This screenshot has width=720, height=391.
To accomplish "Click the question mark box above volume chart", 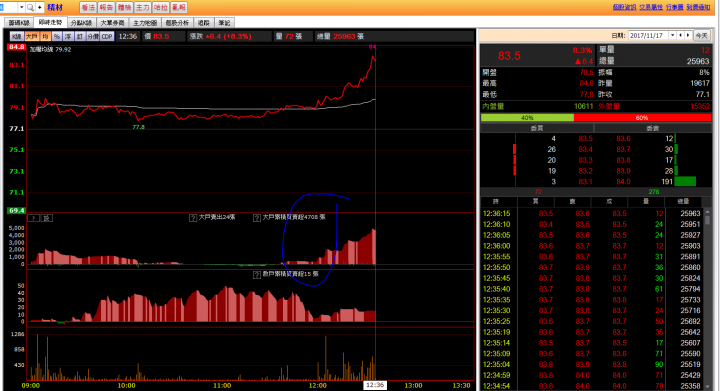I will click(x=34, y=218).
